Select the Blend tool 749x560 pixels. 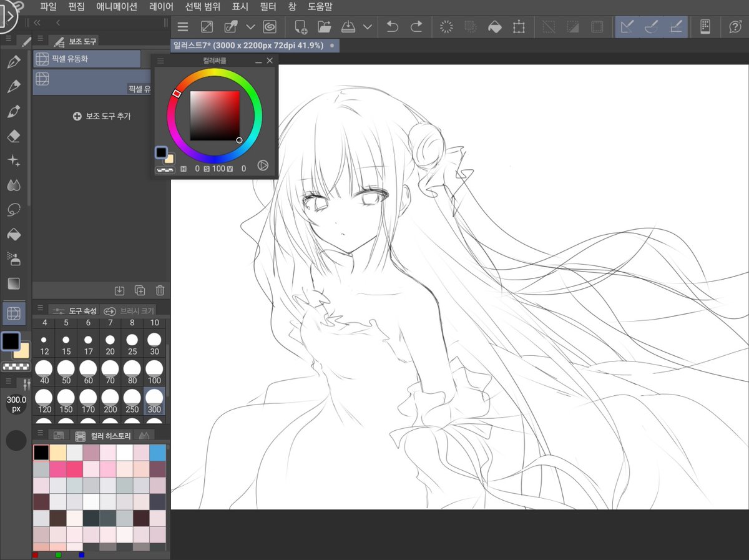(14, 185)
